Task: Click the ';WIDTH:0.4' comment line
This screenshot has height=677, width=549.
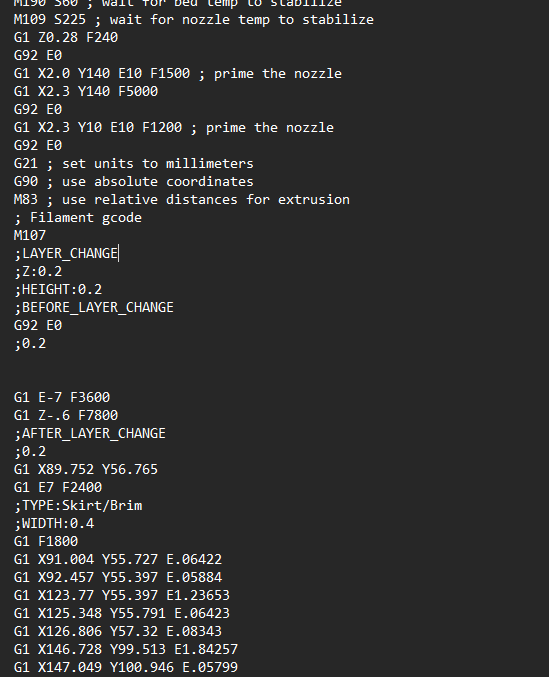Action: pos(54,524)
